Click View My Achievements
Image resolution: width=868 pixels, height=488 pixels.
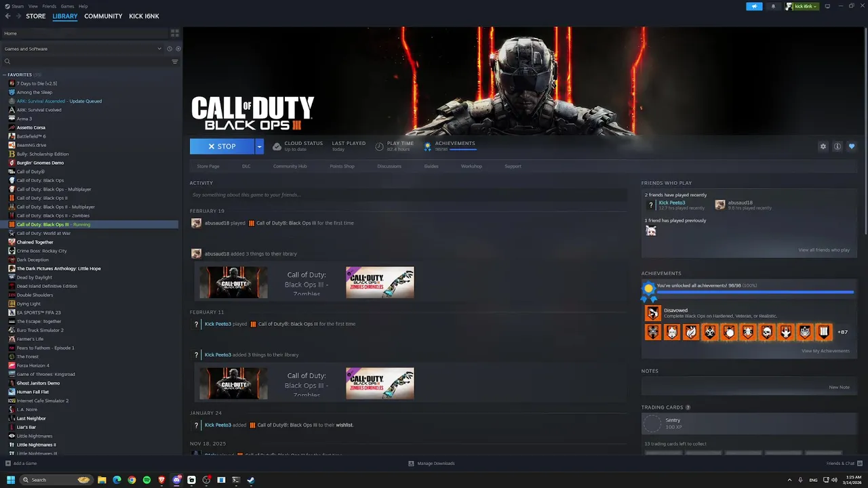825,351
